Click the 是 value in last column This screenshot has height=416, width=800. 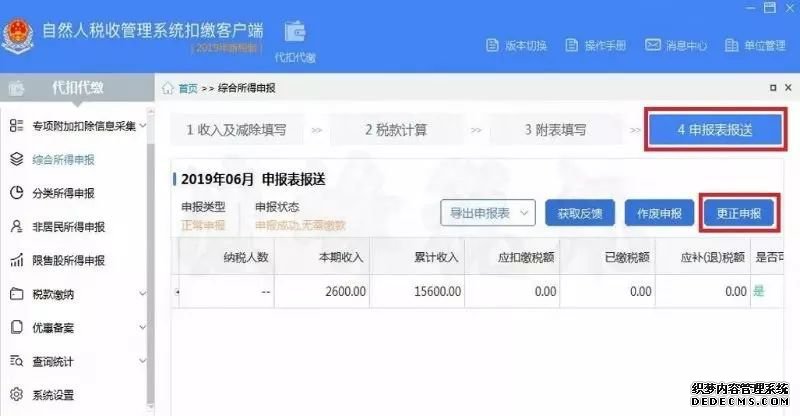click(x=759, y=291)
